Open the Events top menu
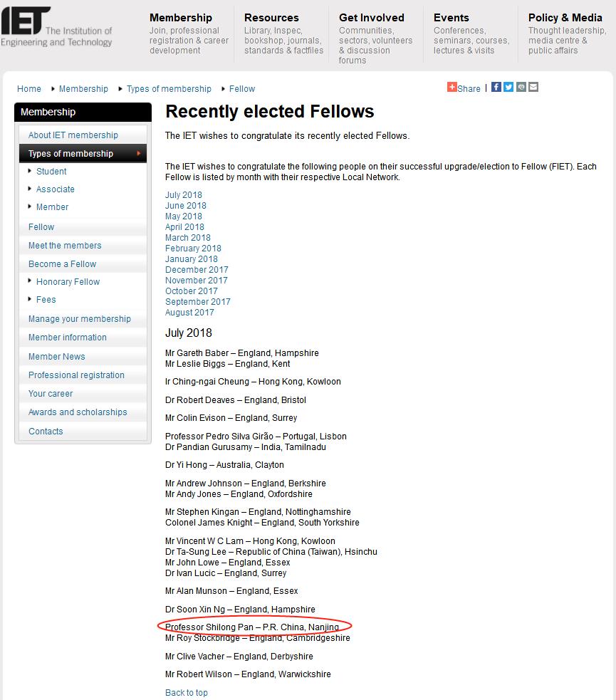Screen dimensions: 616x700 pos(451,18)
